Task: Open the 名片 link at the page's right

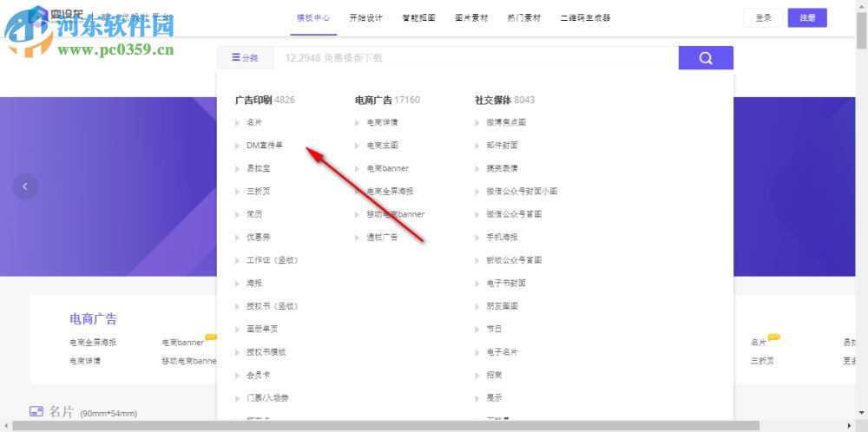Action: click(759, 343)
